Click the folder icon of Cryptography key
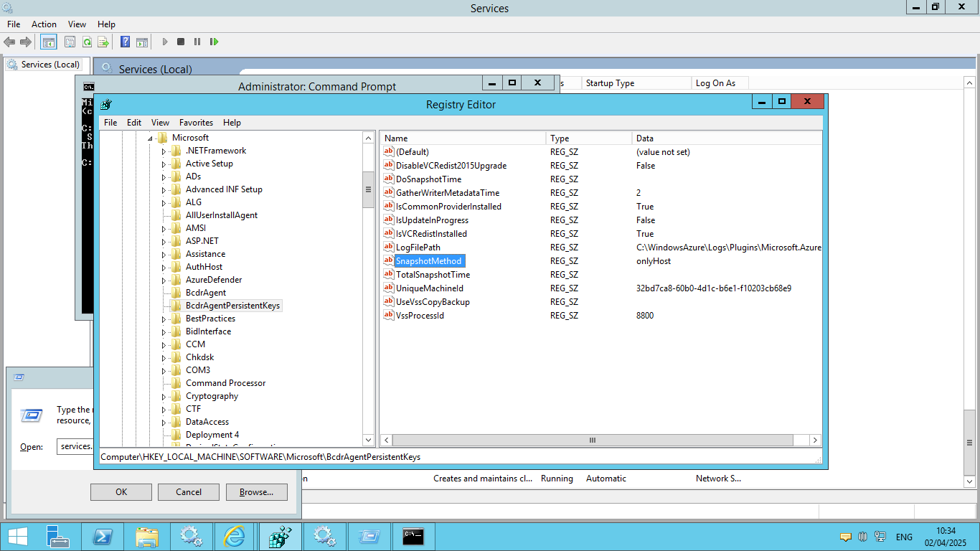Screen dimensions: 980x551 point(176,396)
